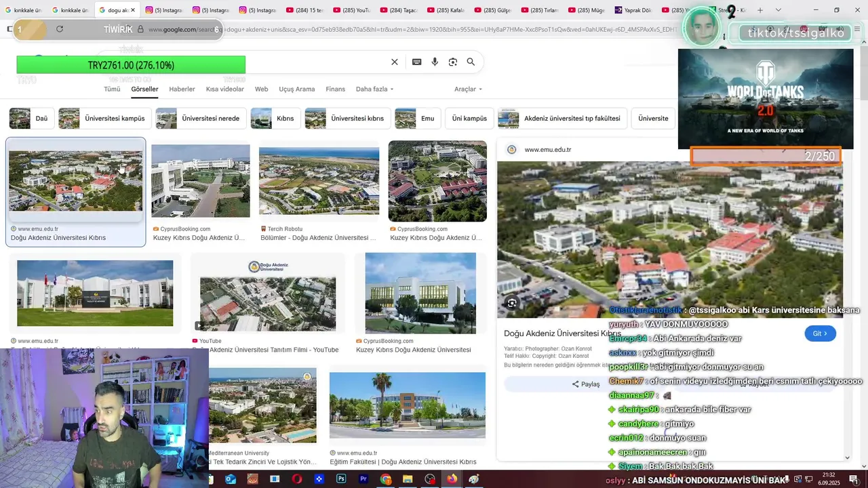Click the 'Doğu Akdeniz Üniversitesi Kıbrıs' preview title
Screen dimensions: 868x488
[x=562, y=333]
